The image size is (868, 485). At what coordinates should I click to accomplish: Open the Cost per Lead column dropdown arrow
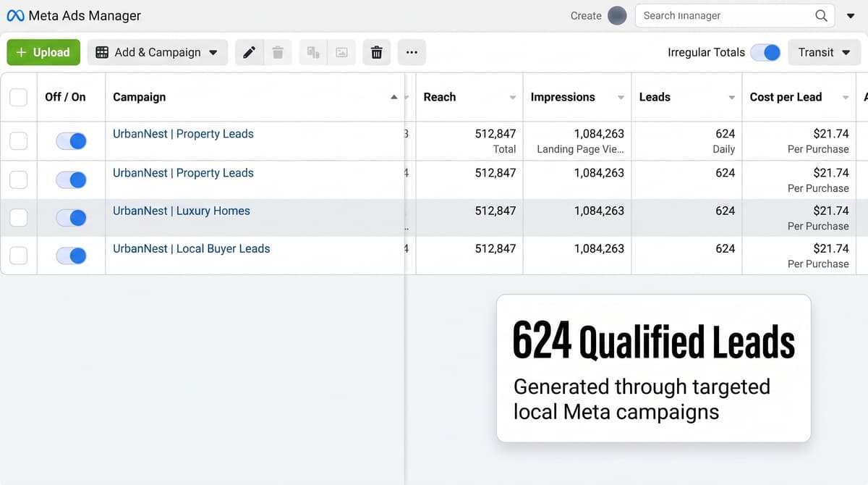tap(846, 98)
